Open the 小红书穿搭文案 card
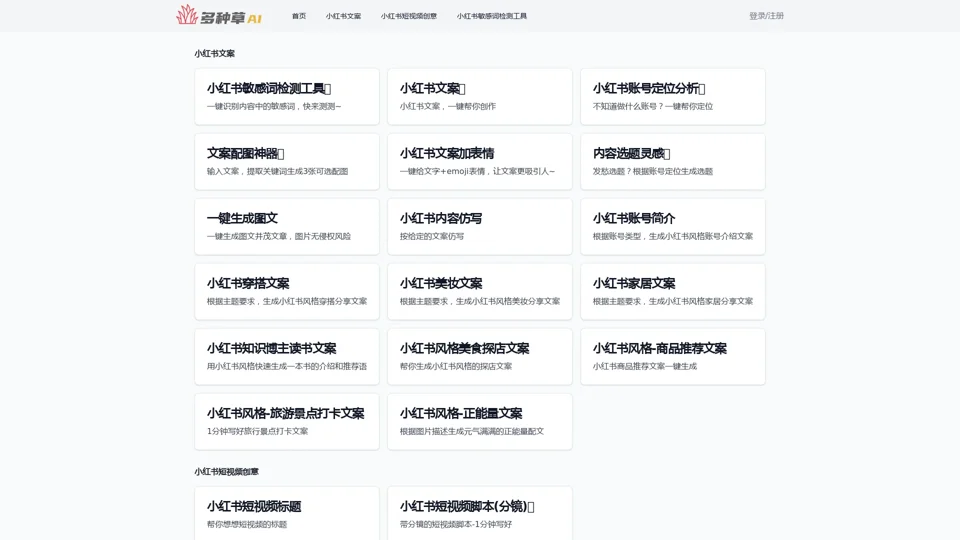 287,291
